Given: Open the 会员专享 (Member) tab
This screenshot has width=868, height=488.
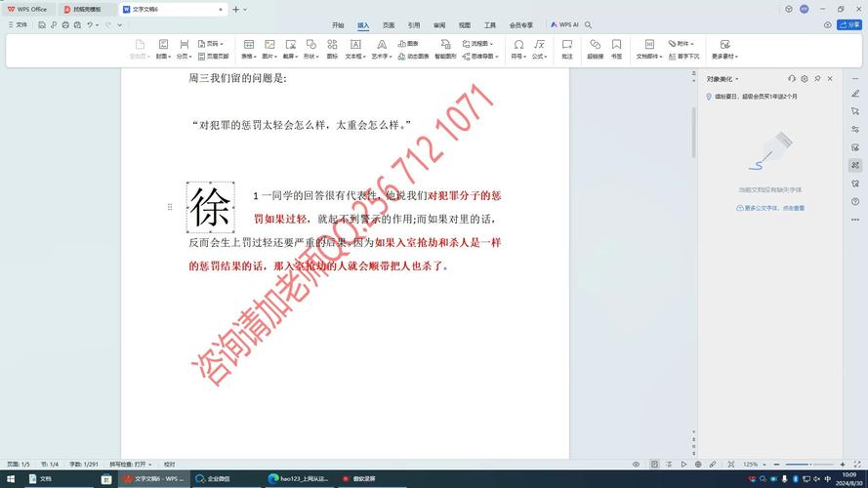Looking at the screenshot, I should pos(521,25).
